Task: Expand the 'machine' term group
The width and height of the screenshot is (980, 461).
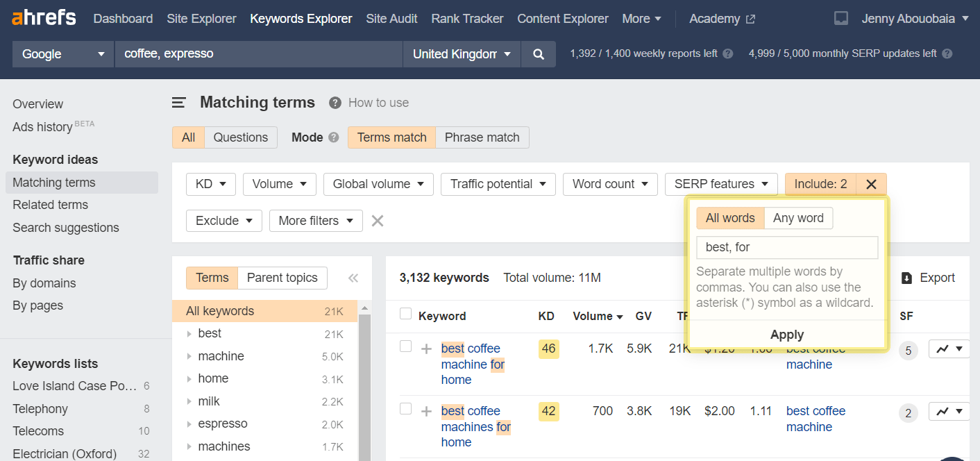Action: (x=189, y=355)
